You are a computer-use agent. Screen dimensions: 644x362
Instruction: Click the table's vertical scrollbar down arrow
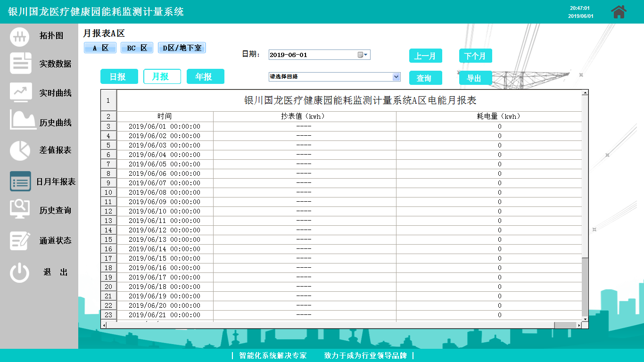[x=585, y=319]
